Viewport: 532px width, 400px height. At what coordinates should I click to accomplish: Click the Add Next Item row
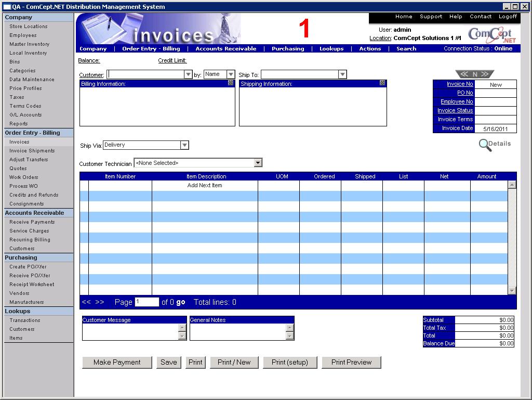click(x=205, y=185)
